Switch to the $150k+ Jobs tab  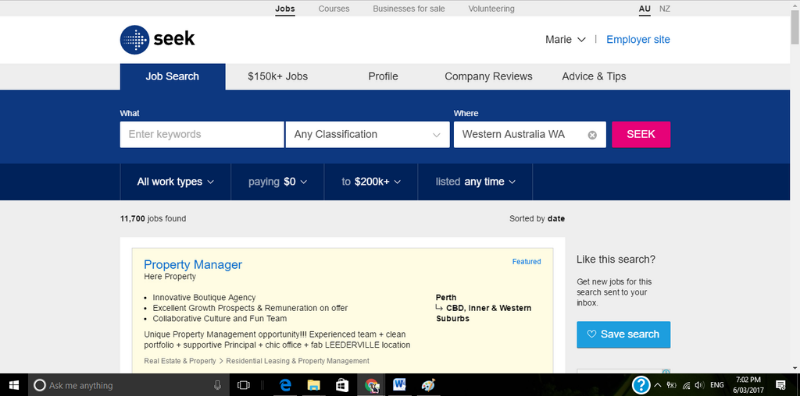[278, 77]
